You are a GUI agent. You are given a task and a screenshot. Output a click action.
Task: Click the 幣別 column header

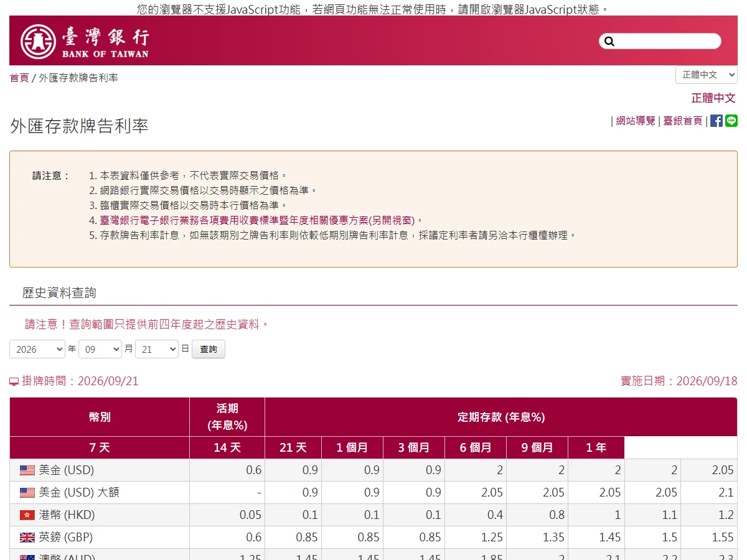point(100,417)
